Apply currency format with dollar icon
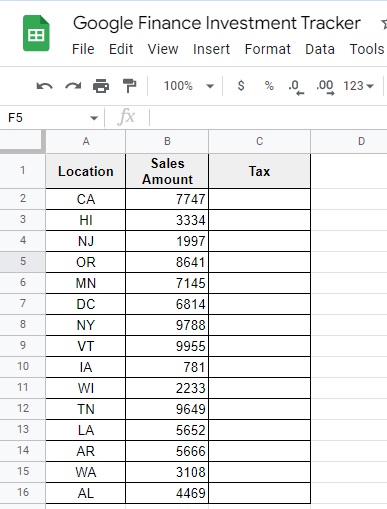 [241, 86]
